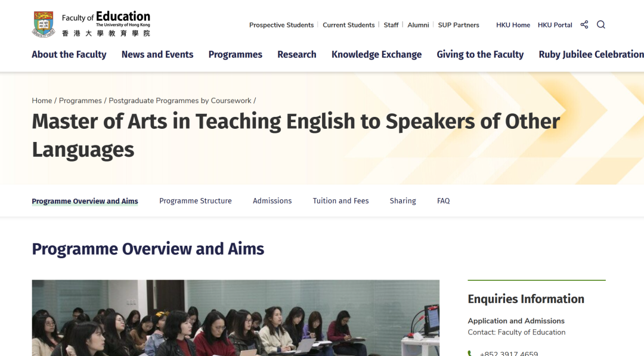The width and height of the screenshot is (644, 356).
Task: Switch to FAQ tab
Action: pos(444,201)
